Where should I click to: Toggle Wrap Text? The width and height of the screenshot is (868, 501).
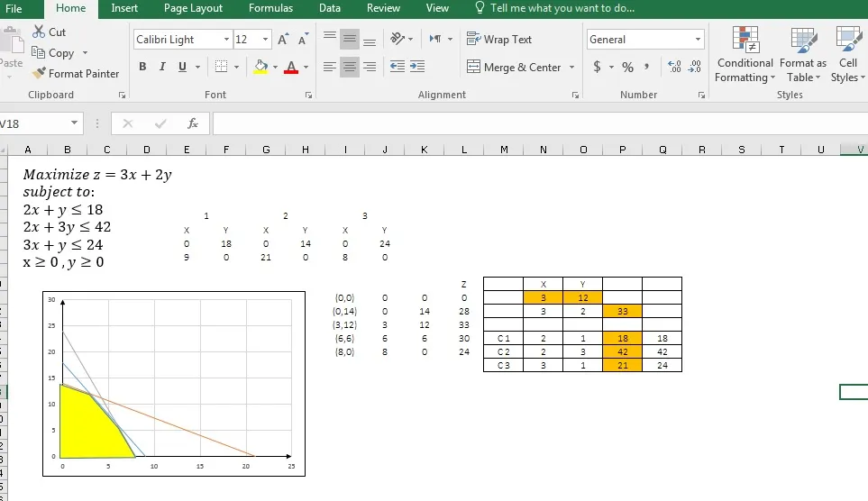(499, 40)
